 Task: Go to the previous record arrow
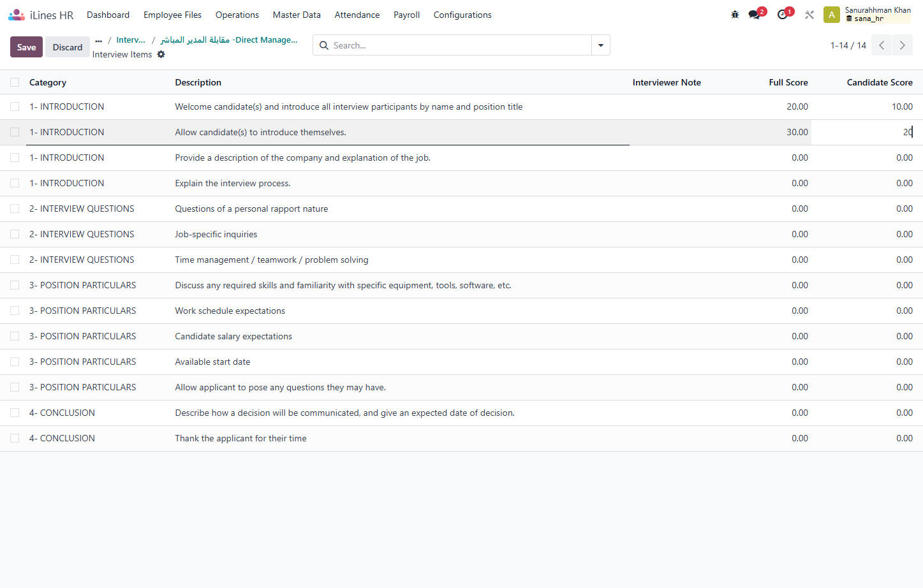click(x=882, y=45)
